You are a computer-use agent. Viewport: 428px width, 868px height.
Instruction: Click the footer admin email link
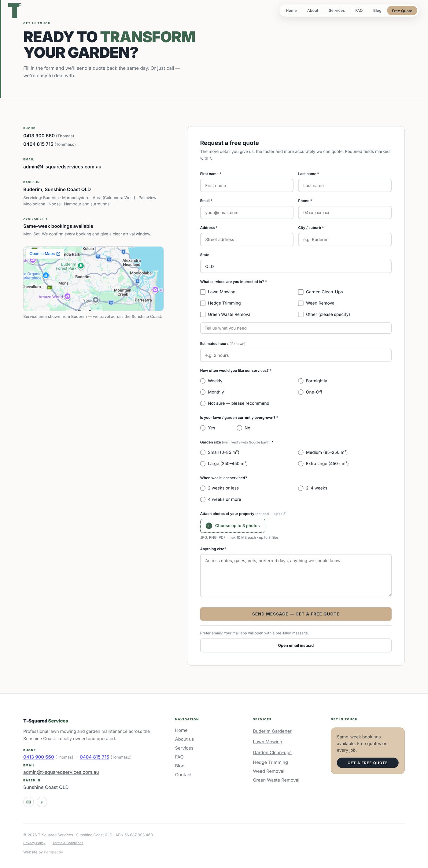pyautogui.click(x=61, y=772)
